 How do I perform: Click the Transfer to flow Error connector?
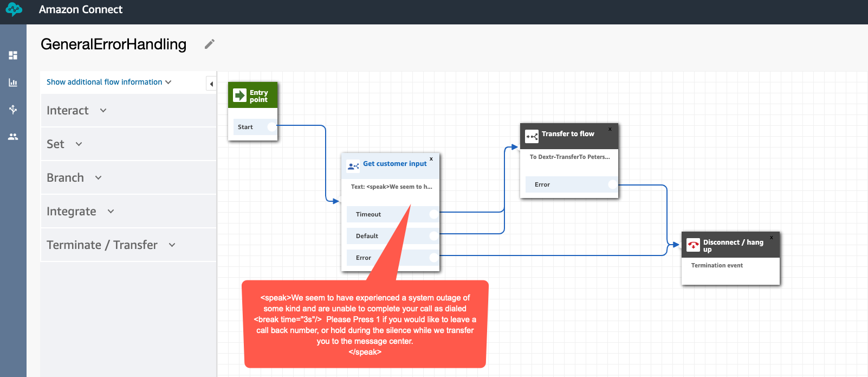point(613,184)
